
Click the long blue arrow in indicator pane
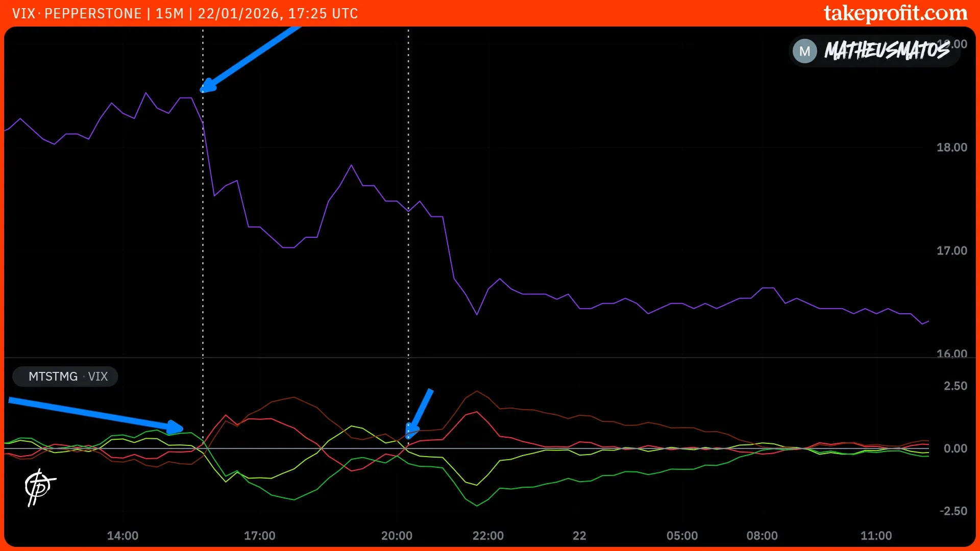96,414
